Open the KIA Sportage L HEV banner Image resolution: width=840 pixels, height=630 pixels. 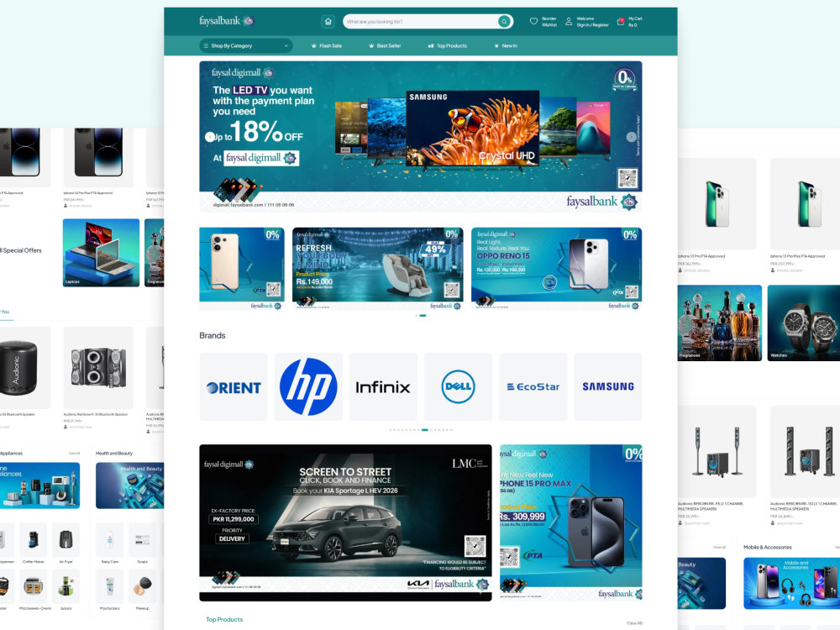pyautogui.click(x=345, y=522)
